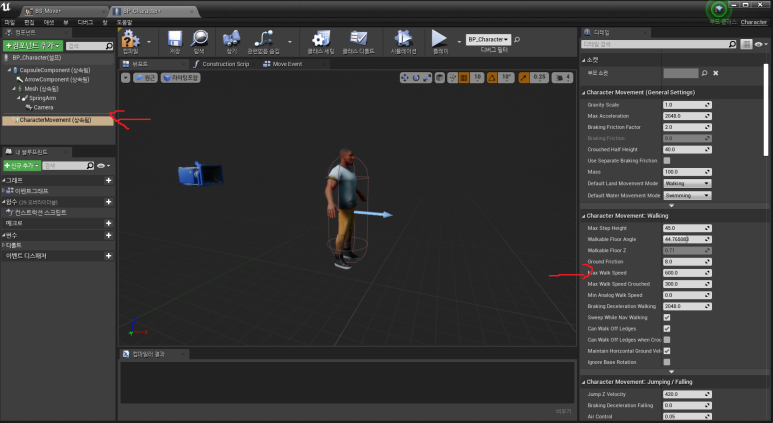Viewport: 773px width, 423px height.
Task: Click the Simulation toolbar icon
Action: click(x=403, y=39)
